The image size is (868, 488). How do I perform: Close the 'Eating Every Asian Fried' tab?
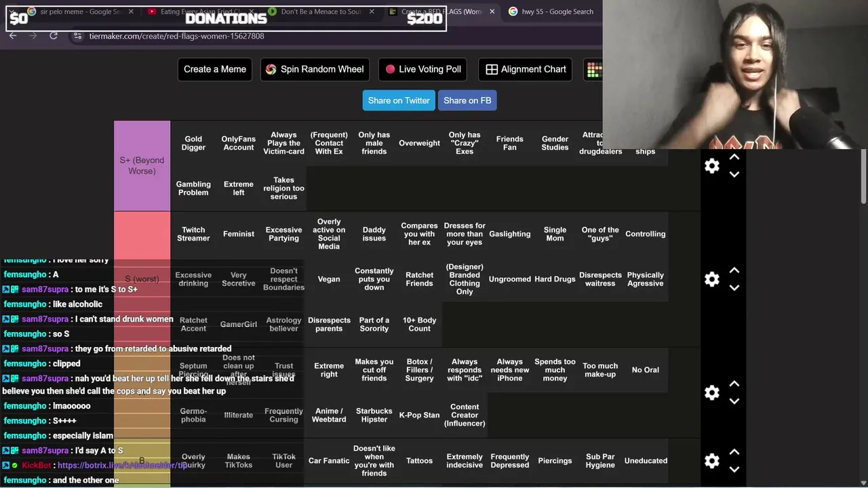pyautogui.click(x=251, y=12)
